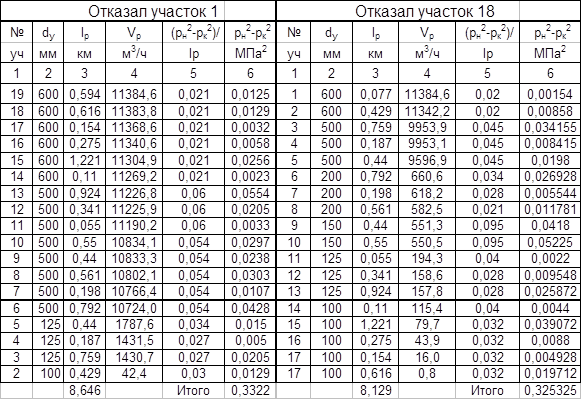Select the flow cell 10724,0
This screenshot has height=400, width=582.
click(134, 308)
